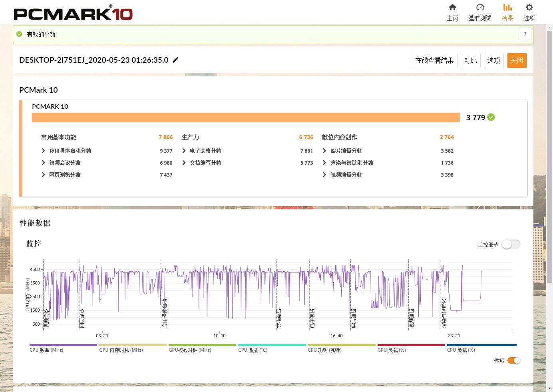Image resolution: width=553 pixels, height=392 pixels.
Task: Click the options gear icon
Action: (x=529, y=7)
